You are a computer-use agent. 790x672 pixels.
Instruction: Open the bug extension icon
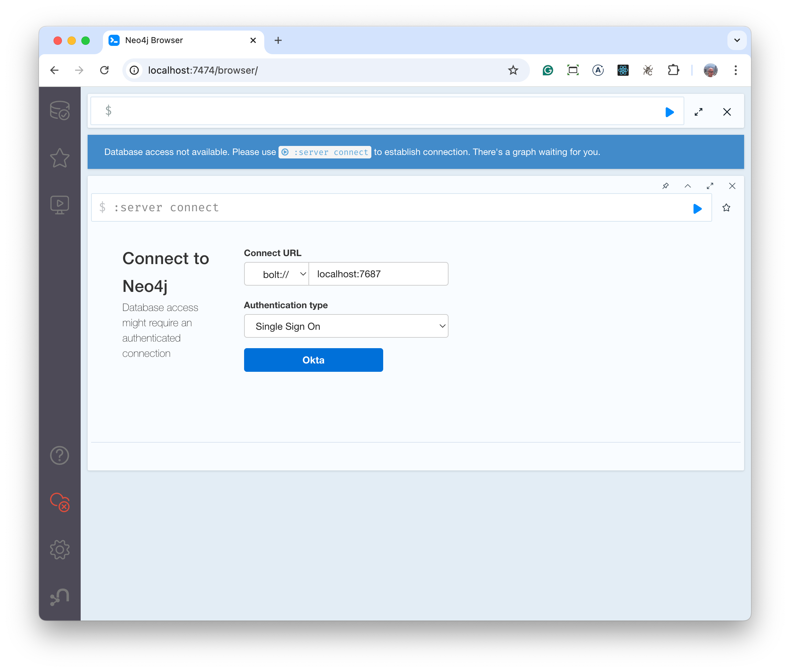tap(648, 70)
